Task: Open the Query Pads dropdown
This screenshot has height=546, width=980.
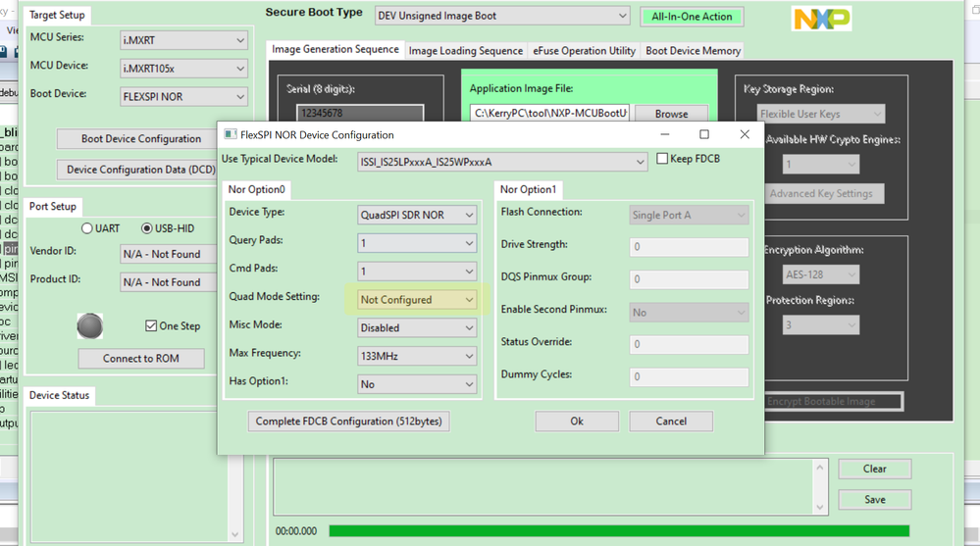Action: tap(417, 243)
